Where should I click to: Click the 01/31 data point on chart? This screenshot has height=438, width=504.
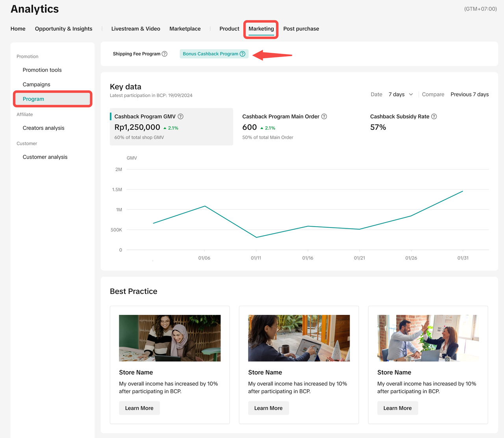point(463,191)
